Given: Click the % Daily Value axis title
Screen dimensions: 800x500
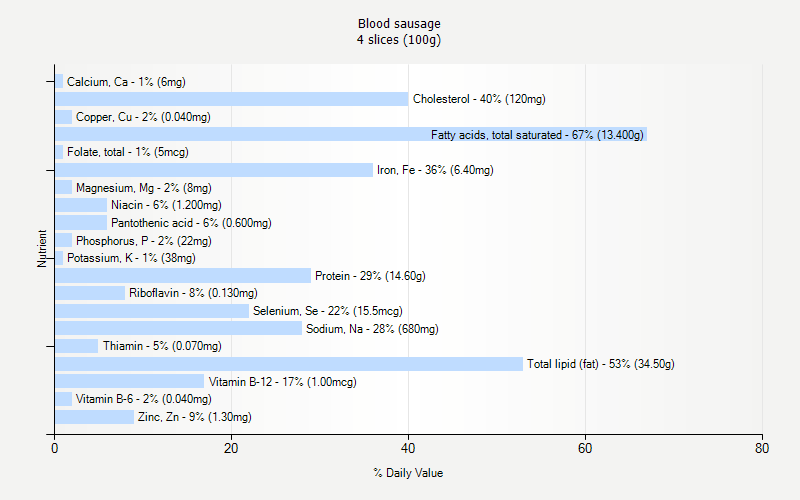Looking at the screenshot, I should (408, 473).
